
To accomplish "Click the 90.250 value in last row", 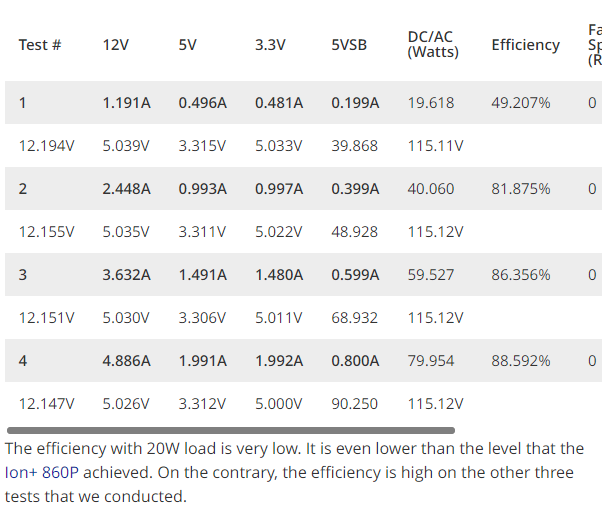I will coord(354,404).
